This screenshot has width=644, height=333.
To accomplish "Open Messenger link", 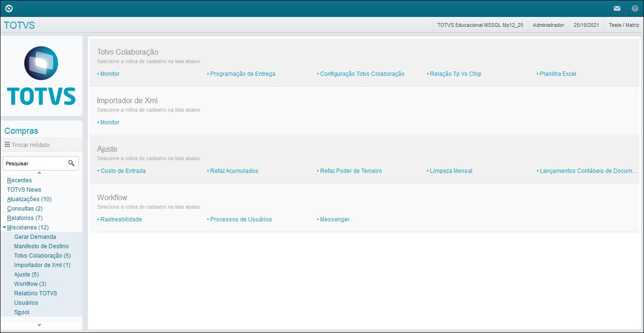I will tap(335, 219).
